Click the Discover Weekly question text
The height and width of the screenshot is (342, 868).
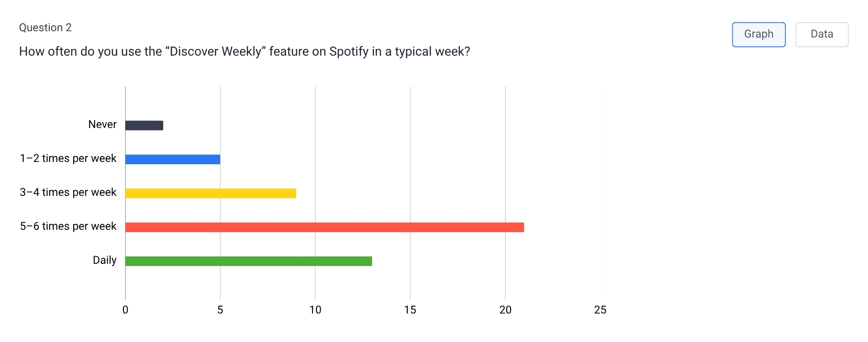(x=244, y=51)
